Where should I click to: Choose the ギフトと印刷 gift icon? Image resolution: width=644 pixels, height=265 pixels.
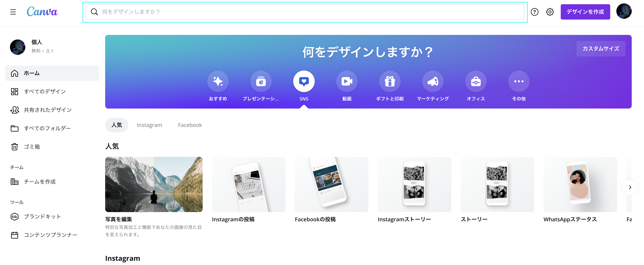coord(390,81)
